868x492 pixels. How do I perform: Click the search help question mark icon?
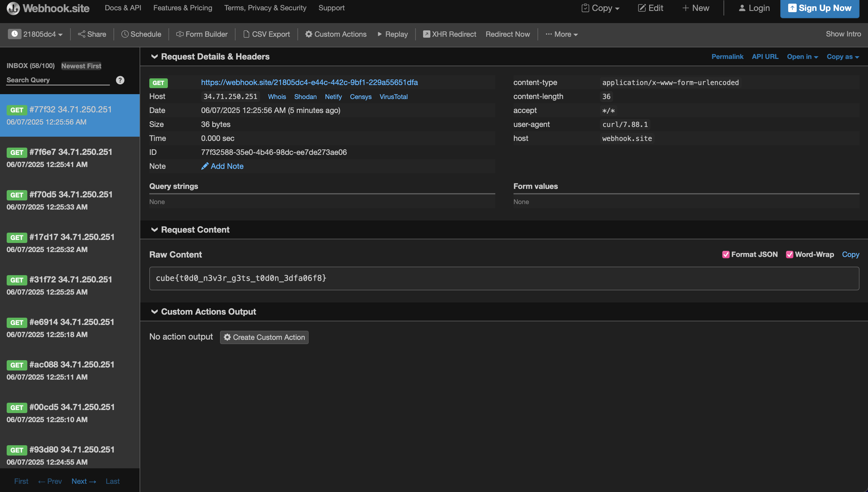click(x=120, y=80)
